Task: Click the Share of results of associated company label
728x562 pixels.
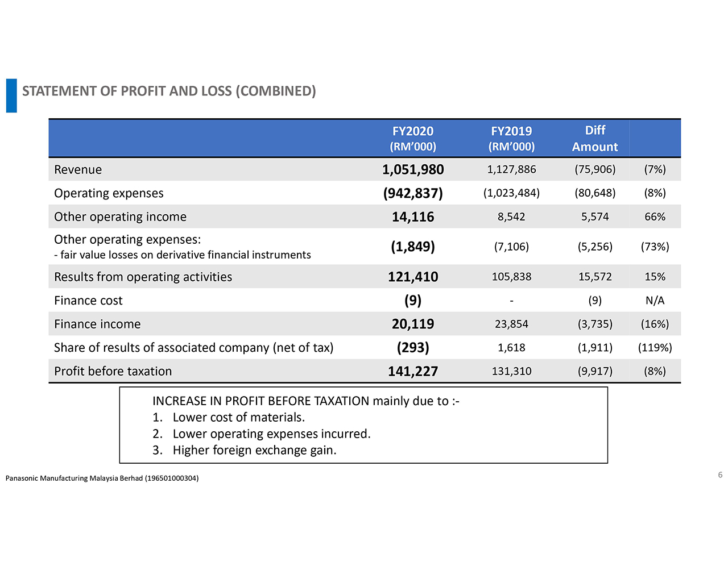Action: 193,348
